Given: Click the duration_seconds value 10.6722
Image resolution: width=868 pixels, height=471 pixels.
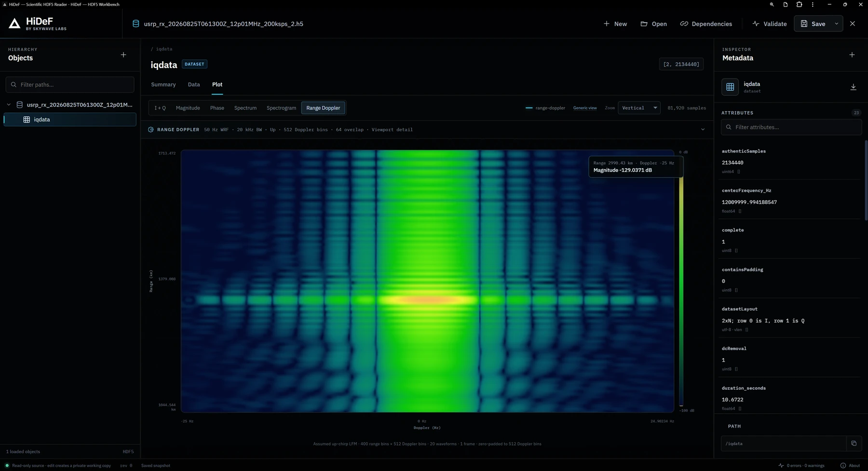Looking at the screenshot, I should [732, 400].
